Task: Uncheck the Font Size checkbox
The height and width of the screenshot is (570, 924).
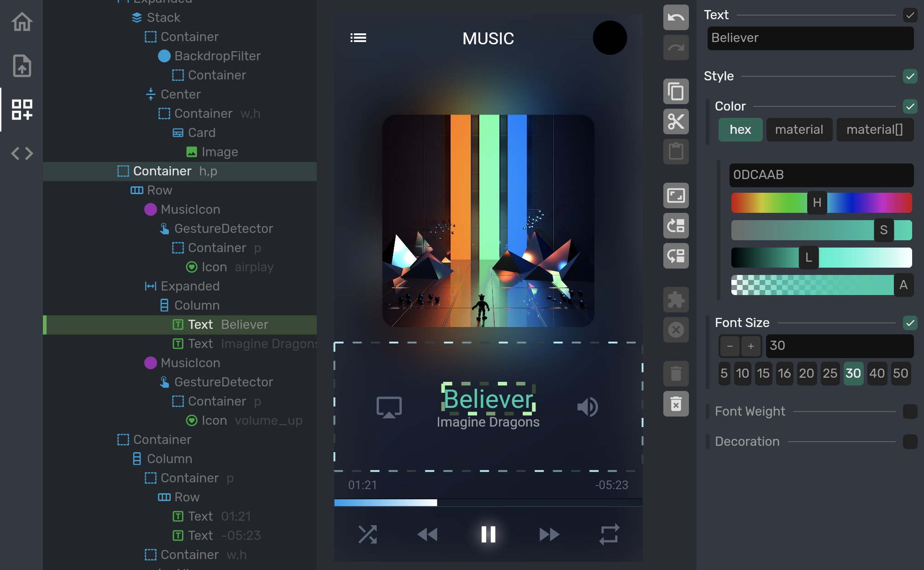Action: (910, 323)
